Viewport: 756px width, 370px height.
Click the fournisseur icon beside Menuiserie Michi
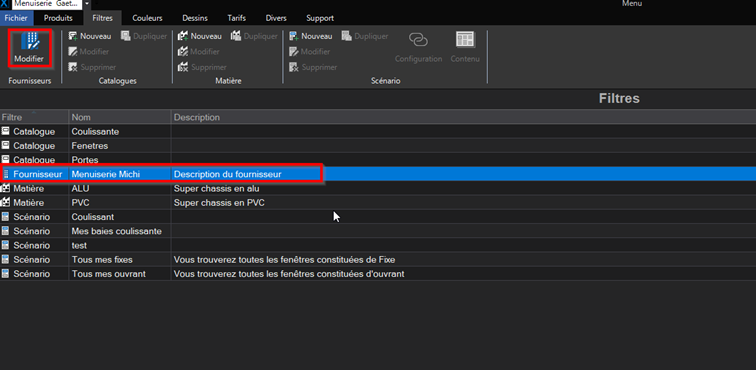pyautogui.click(x=6, y=174)
